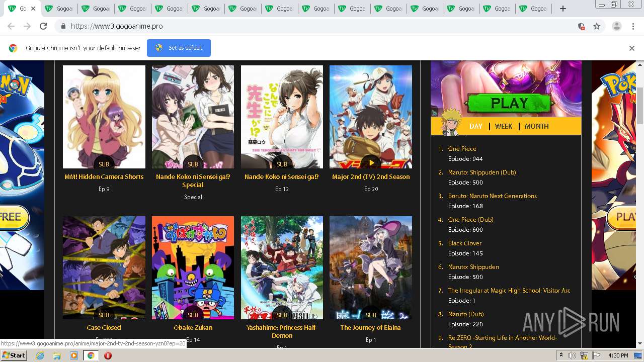Click the Major 2nd (TV) 2nd Season title link
Screen dimensions: 644x362
371,177
